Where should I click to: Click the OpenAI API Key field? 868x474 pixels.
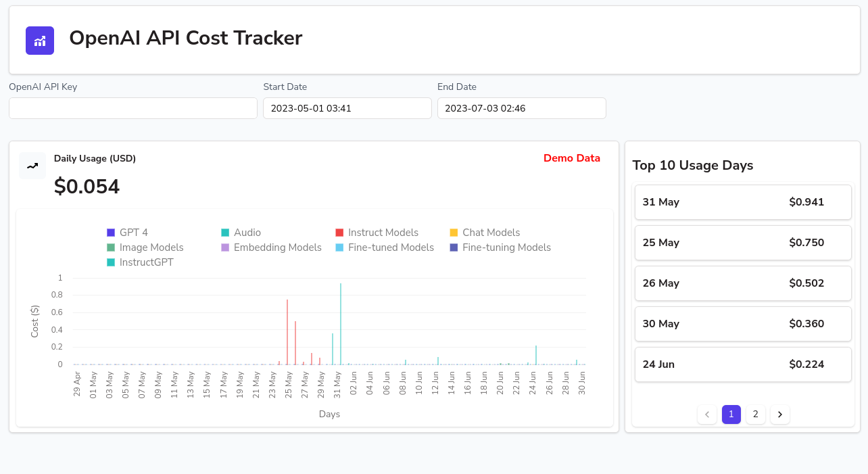coord(133,108)
